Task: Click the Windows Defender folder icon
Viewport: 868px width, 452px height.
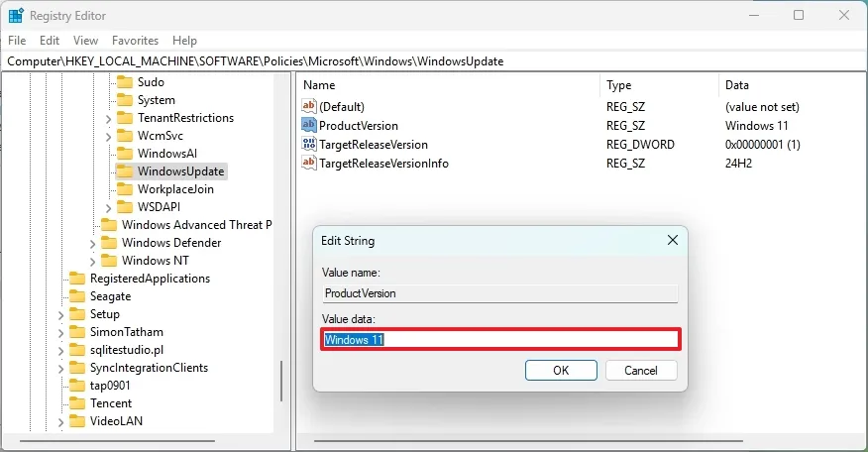Action: click(109, 243)
